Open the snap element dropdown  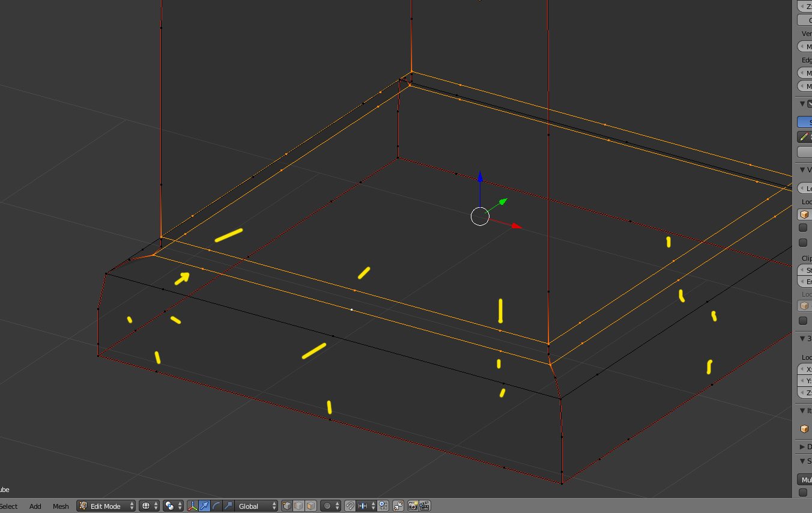366,506
